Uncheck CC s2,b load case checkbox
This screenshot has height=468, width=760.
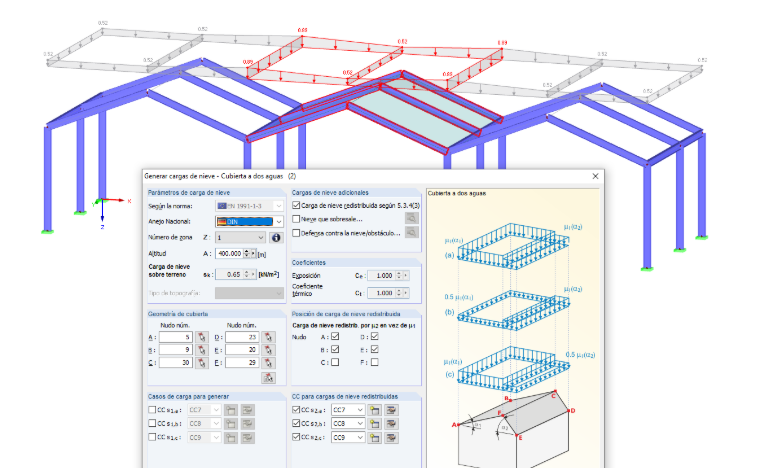coord(296,423)
